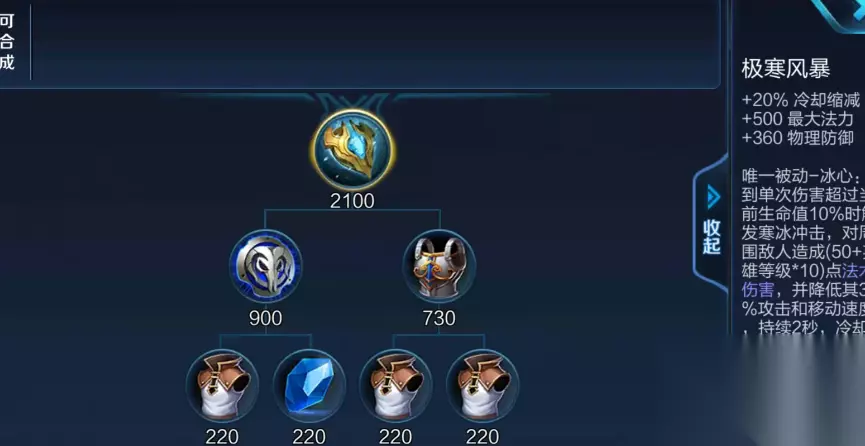Select the leftmost cloth armor icon
The image size is (865, 446).
point(222,386)
